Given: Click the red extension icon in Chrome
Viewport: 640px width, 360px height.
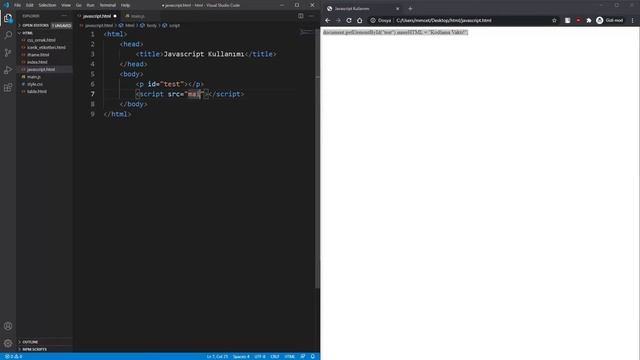Looking at the screenshot, I should coord(578,20).
